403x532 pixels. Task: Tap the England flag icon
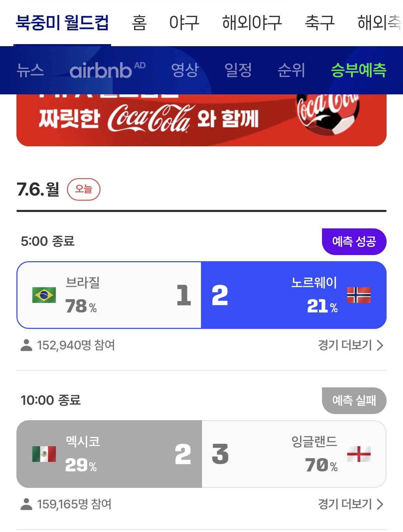click(359, 454)
